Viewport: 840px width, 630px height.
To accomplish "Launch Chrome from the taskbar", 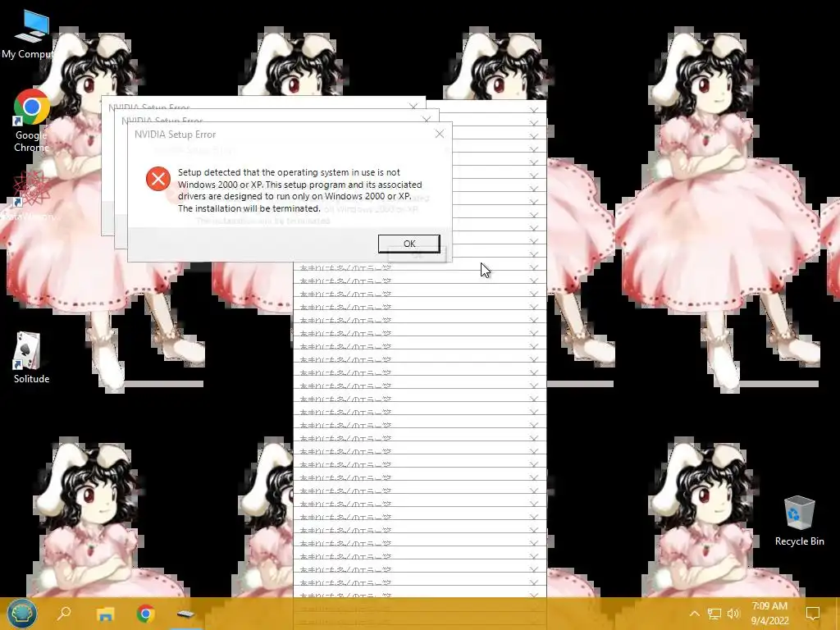I will 145,614.
